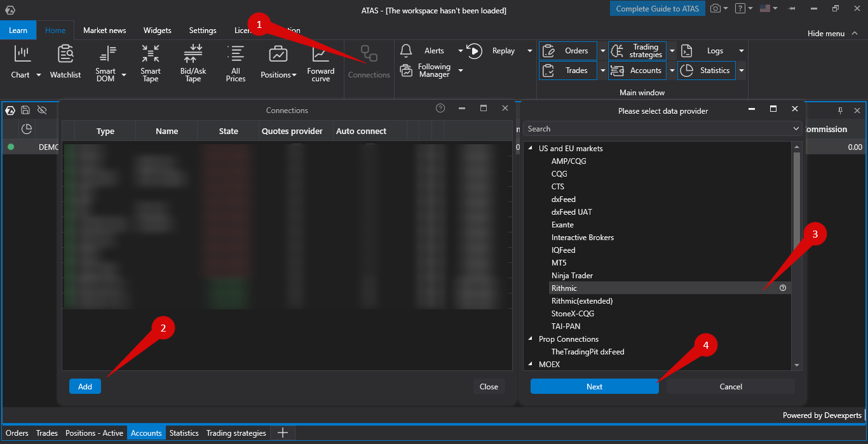Select the IQFeed provider
Viewport: 868px width, 444px height.
[564, 250]
